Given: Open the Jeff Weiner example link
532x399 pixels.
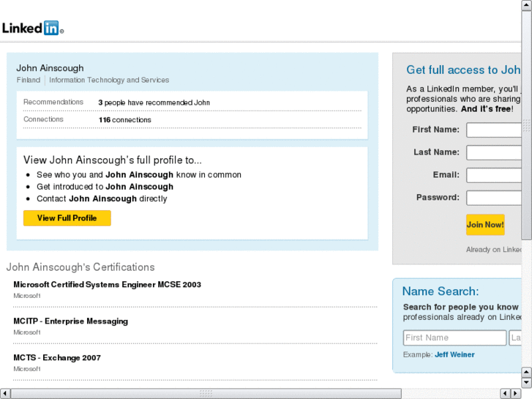Looking at the screenshot, I should [454, 355].
